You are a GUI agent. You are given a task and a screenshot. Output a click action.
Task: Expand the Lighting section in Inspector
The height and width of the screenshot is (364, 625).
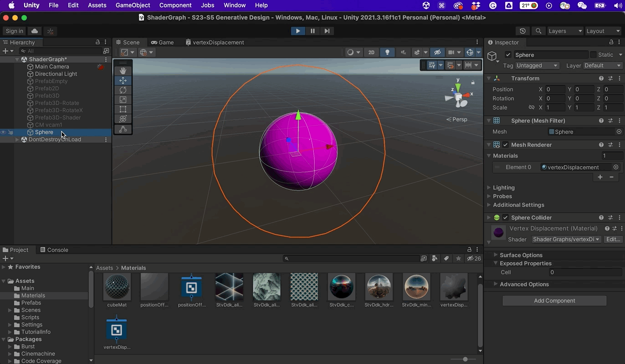[x=503, y=187]
